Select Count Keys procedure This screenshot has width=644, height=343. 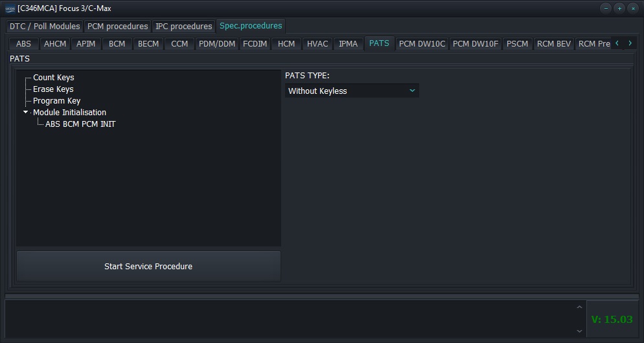click(54, 78)
